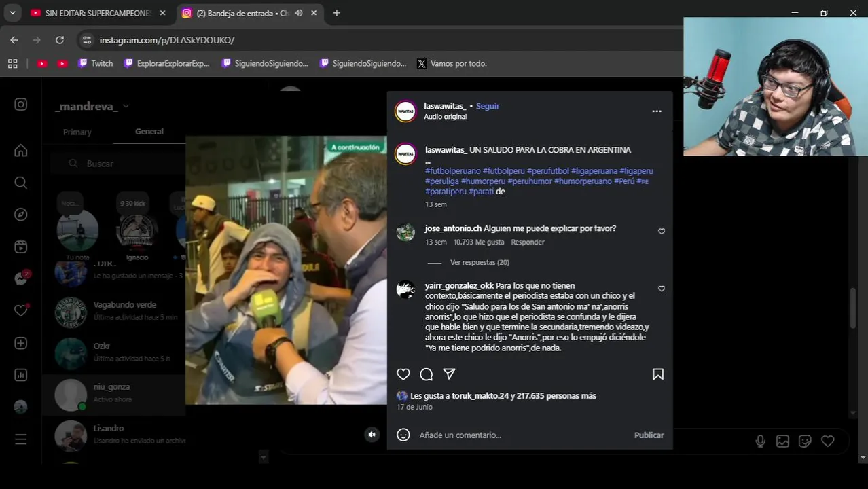Image resolution: width=868 pixels, height=489 pixels.
Task: Click the sticker icon in message bar
Action: [805, 441]
